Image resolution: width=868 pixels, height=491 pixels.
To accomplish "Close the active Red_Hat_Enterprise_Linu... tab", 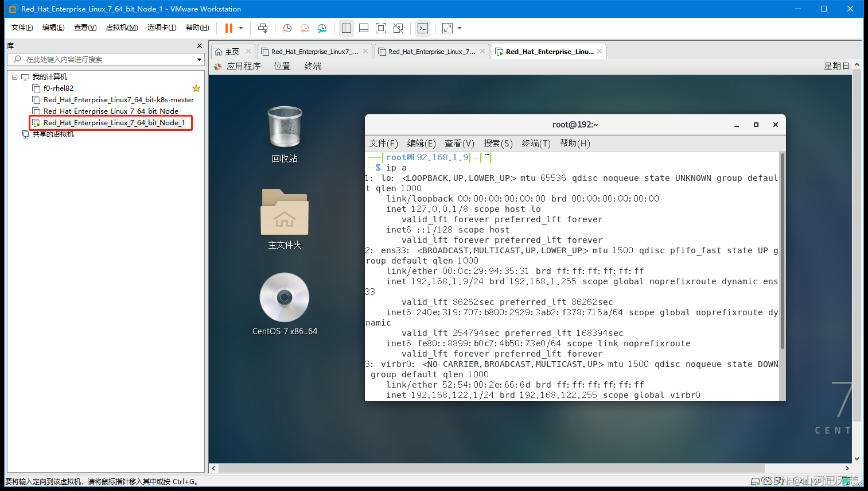I will pyautogui.click(x=600, y=51).
